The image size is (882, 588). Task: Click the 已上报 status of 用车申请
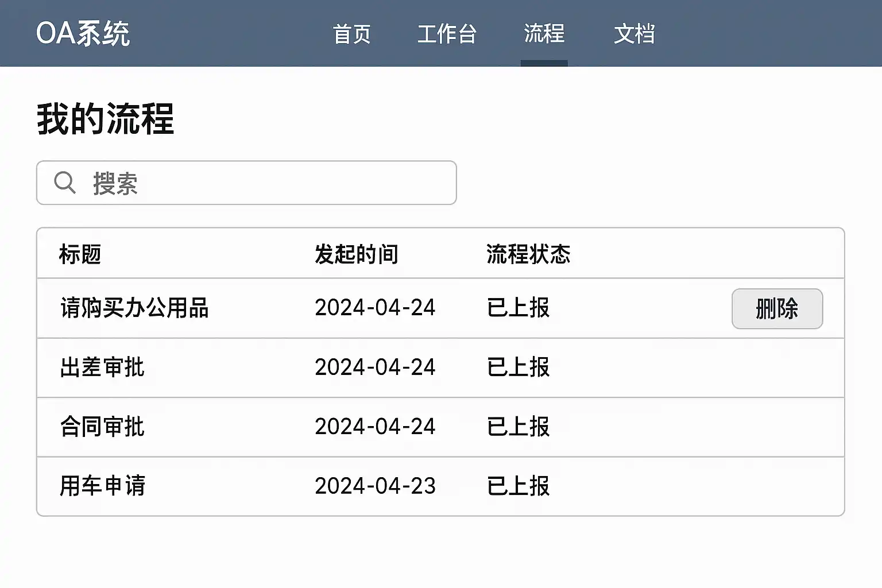(x=518, y=486)
